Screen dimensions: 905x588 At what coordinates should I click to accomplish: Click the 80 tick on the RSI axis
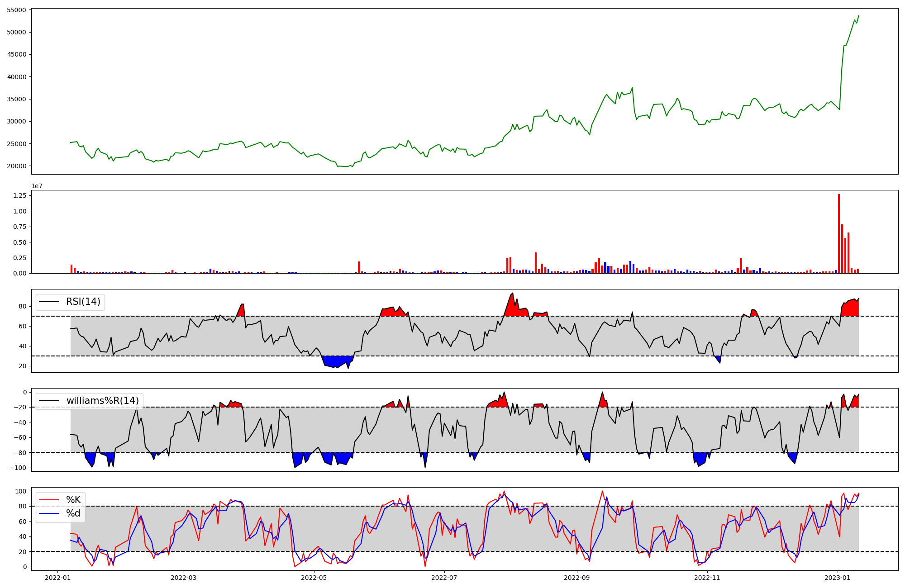tap(23, 307)
